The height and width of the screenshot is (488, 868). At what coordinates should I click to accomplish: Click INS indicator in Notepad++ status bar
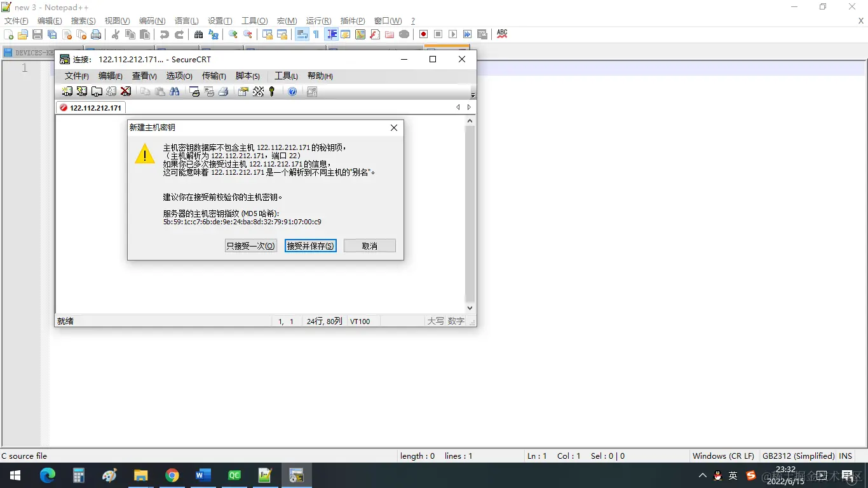(x=846, y=456)
